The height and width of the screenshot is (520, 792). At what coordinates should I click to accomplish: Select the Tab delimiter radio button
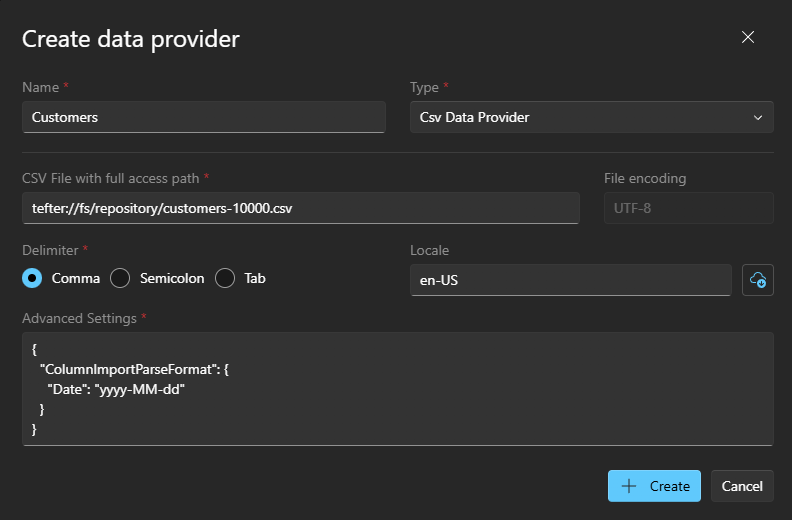(225, 278)
